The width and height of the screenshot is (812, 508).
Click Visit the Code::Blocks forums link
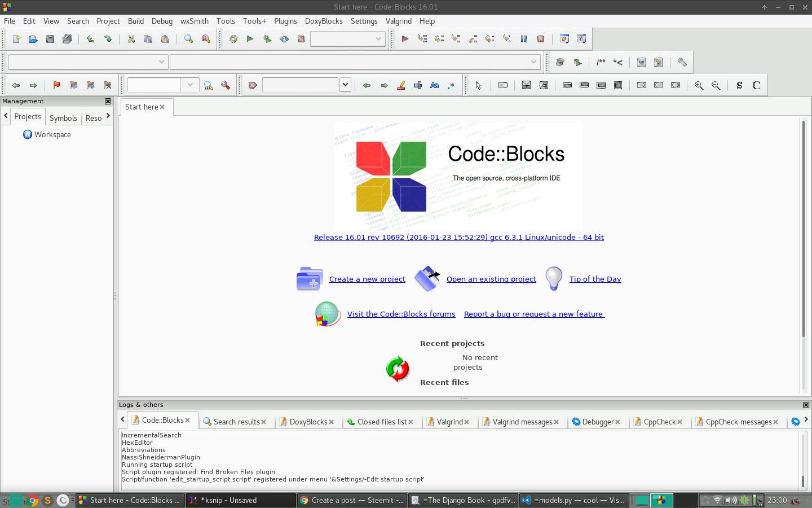401,314
